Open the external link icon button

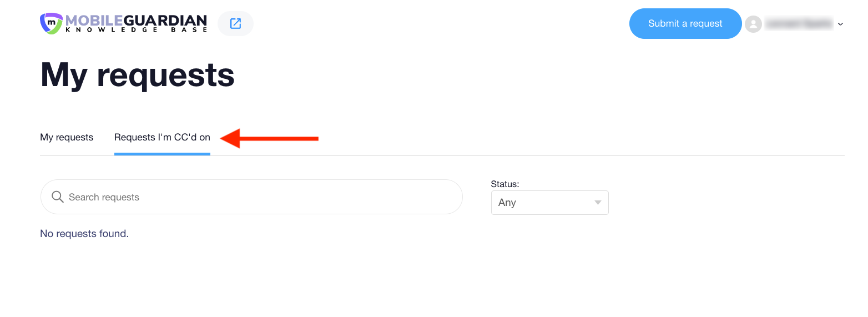(235, 23)
